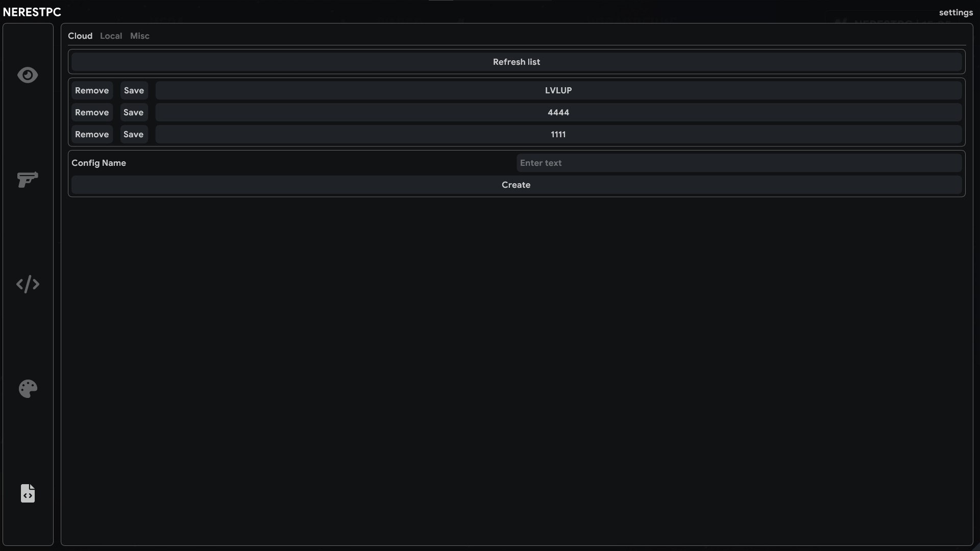
Task: Open the color palette sidebar section
Action: pyautogui.click(x=28, y=389)
